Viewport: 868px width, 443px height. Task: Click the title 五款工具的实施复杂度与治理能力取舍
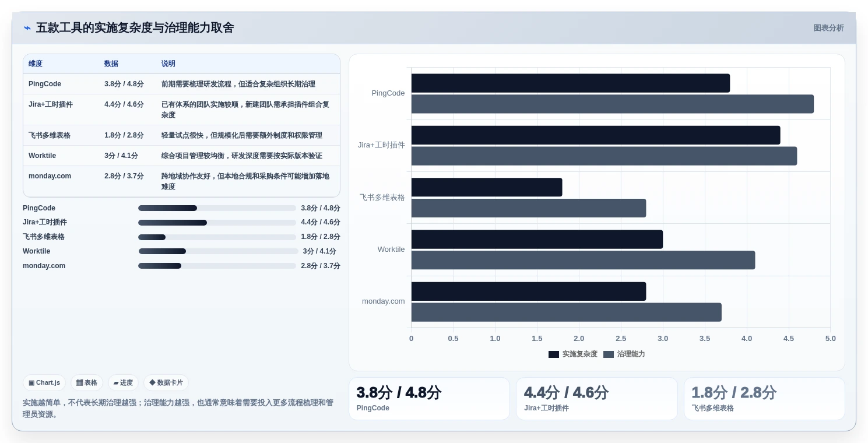click(135, 28)
